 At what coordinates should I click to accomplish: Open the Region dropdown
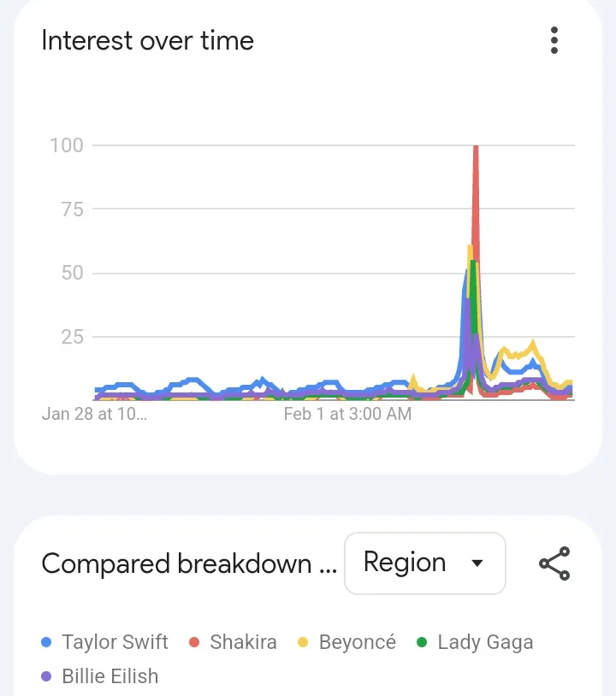point(425,563)
